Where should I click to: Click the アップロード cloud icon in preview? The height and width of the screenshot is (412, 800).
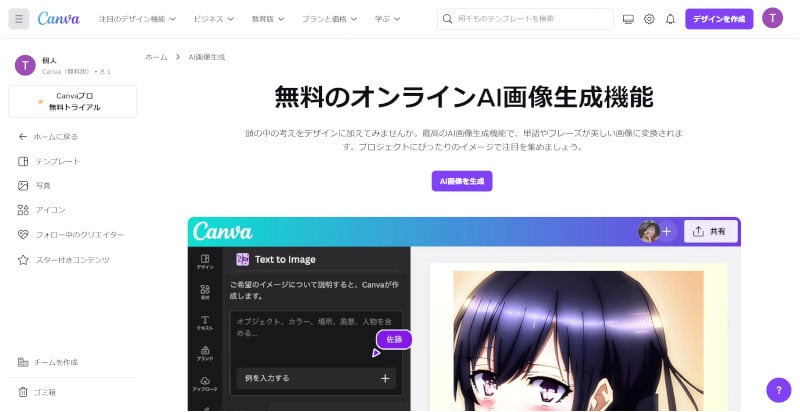[205, 383]
